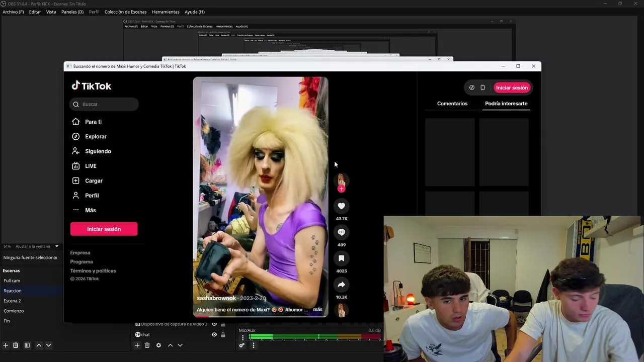Follow the creator via pink plus badge
The image size is (644, 362).
341,189
